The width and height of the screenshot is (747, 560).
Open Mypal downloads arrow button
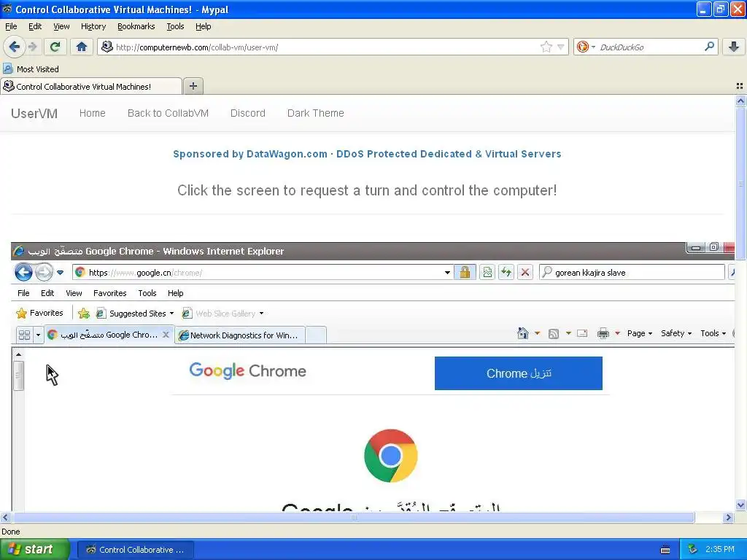point(734,47)
